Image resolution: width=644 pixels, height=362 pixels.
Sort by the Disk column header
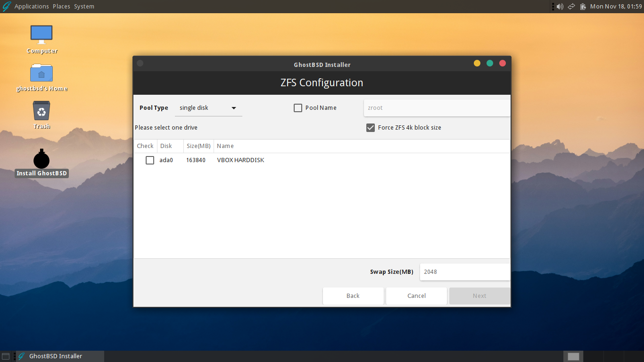(x=170, y=146)
